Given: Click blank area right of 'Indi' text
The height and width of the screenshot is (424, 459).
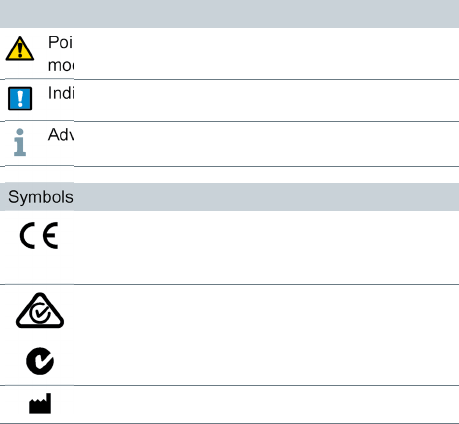Looking at the screenshot, I should coord(266,100).
